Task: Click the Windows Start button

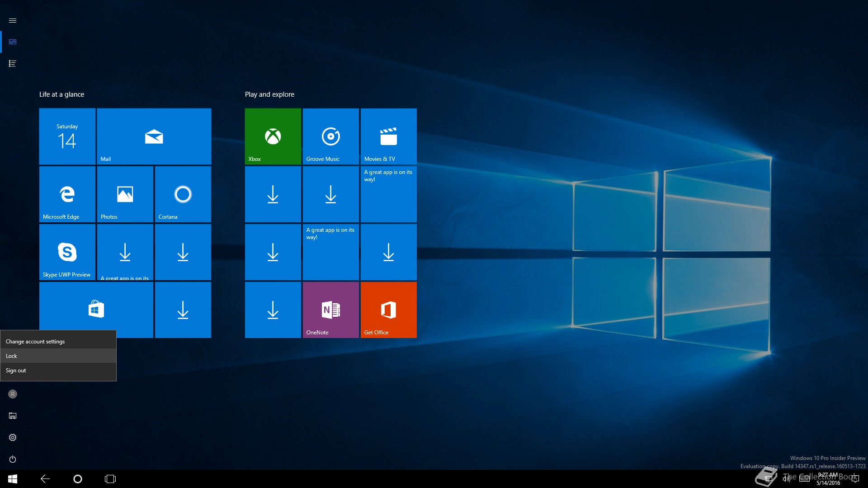Action: pos(13,479)
